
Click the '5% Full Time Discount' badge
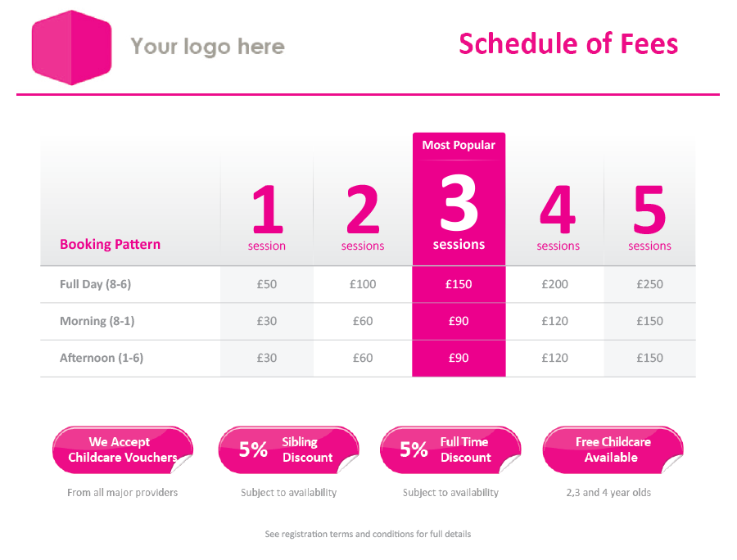(x=450, y=450)
